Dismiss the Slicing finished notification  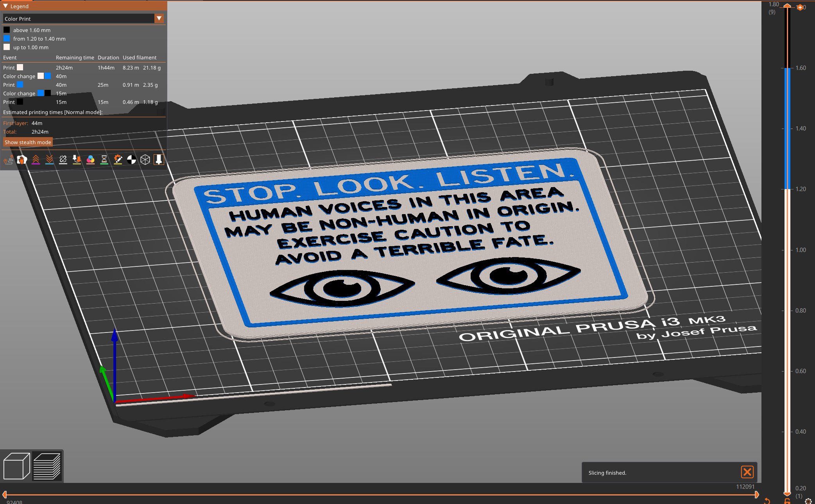(747, 472)
